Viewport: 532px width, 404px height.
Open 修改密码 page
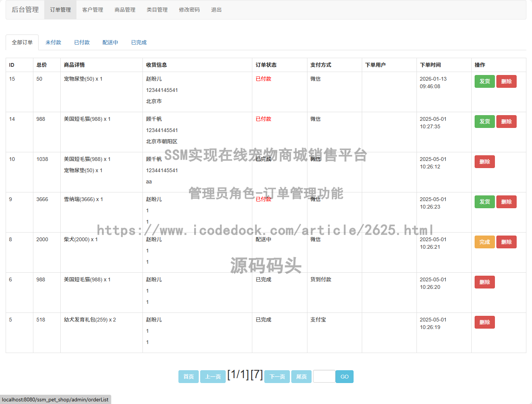coord(189,10)
